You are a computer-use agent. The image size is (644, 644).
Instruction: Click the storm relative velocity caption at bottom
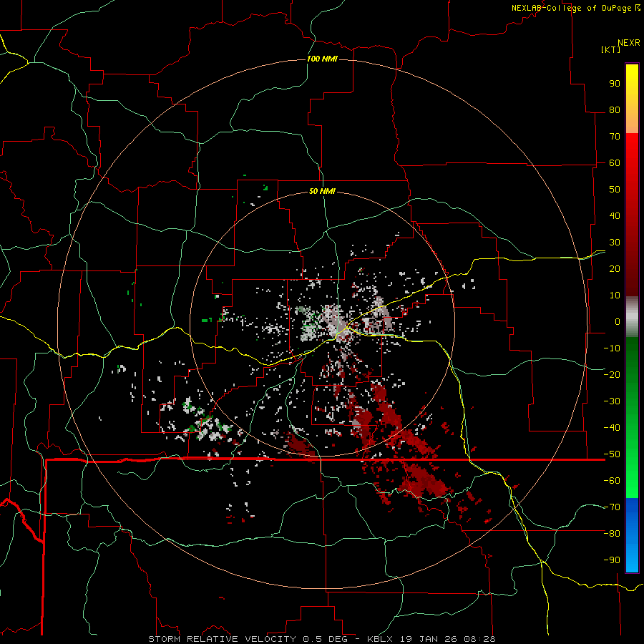322,639
